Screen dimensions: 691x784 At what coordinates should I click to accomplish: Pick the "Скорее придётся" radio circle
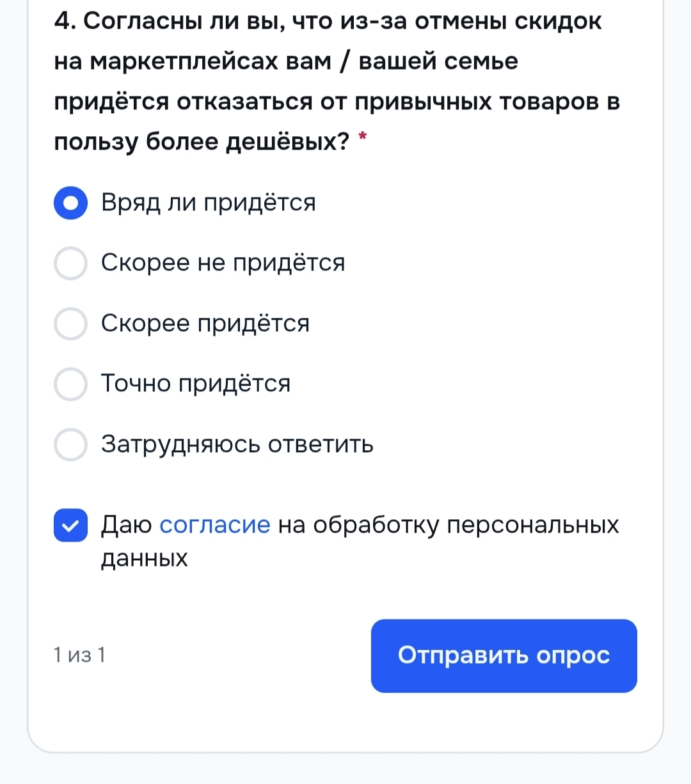click(x=70, y=324)
